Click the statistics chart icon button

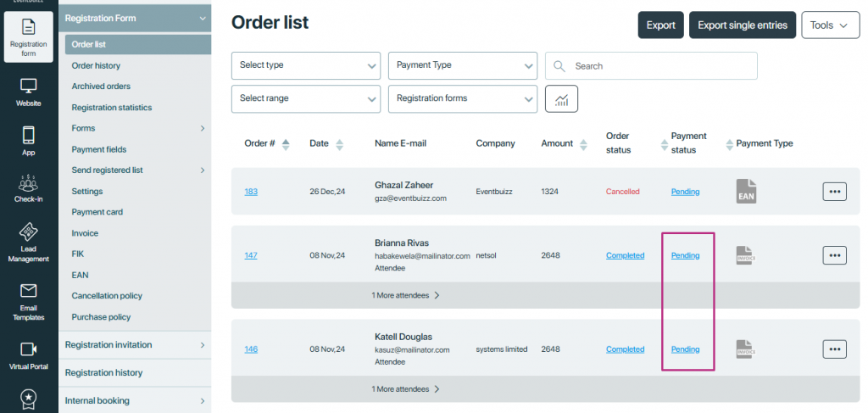[x=561, y=99]
